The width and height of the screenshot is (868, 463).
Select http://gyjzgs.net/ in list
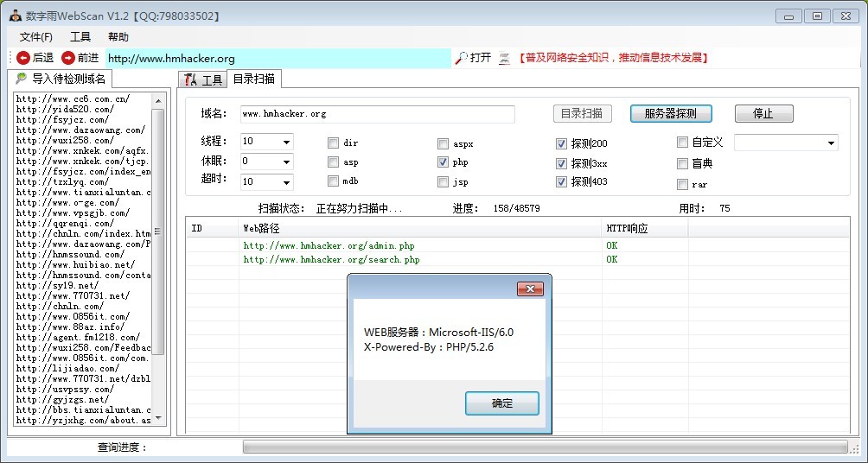[x=62, y=399]
